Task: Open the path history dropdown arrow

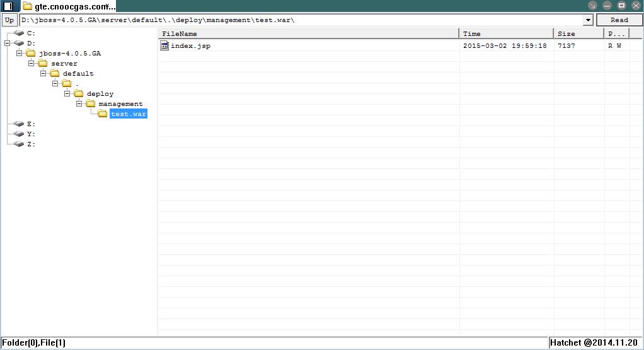Action: pos(588,20)
